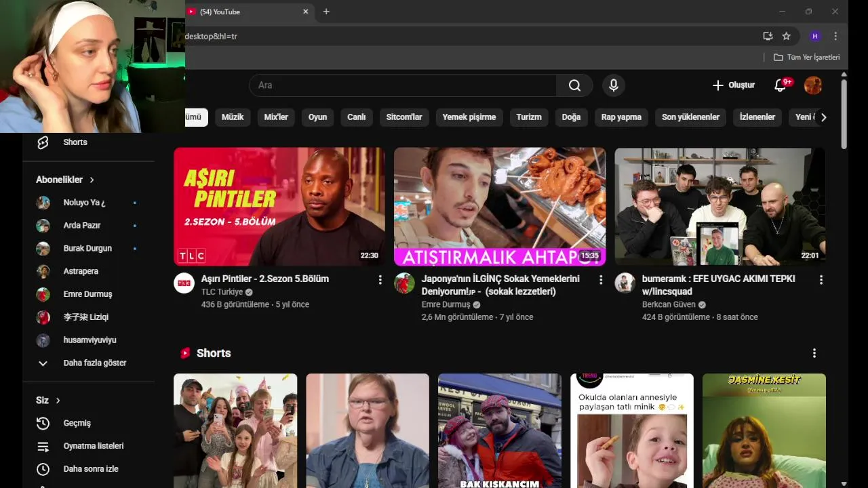
Task: Open a new browser tab
Action: click(326, 12)
